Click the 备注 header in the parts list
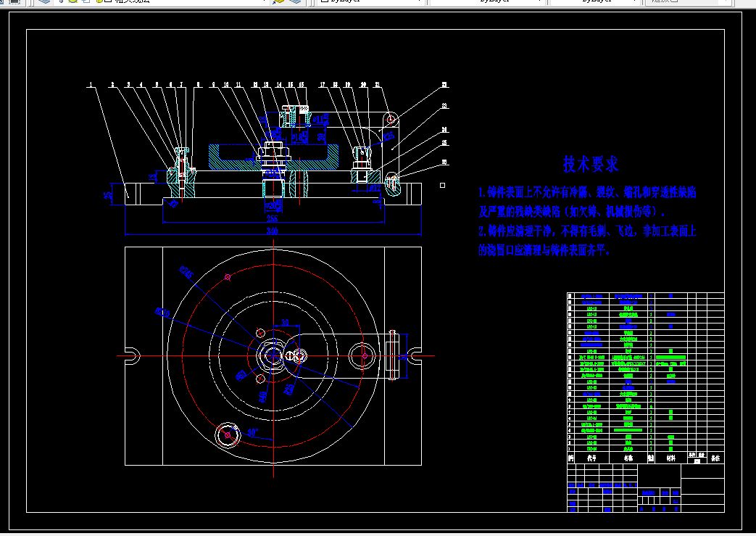Viewport: 756px width, 536px height. 715,458
